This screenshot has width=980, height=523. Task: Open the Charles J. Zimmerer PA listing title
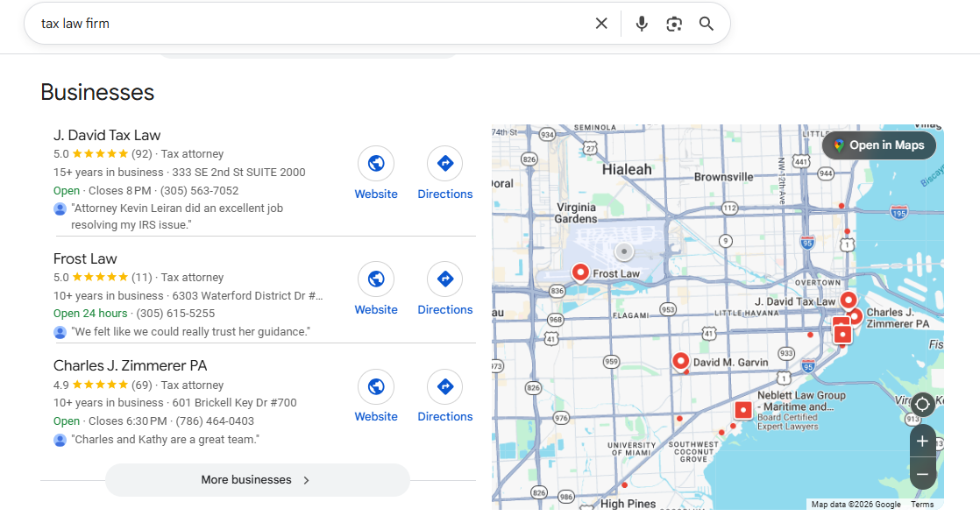130,365
